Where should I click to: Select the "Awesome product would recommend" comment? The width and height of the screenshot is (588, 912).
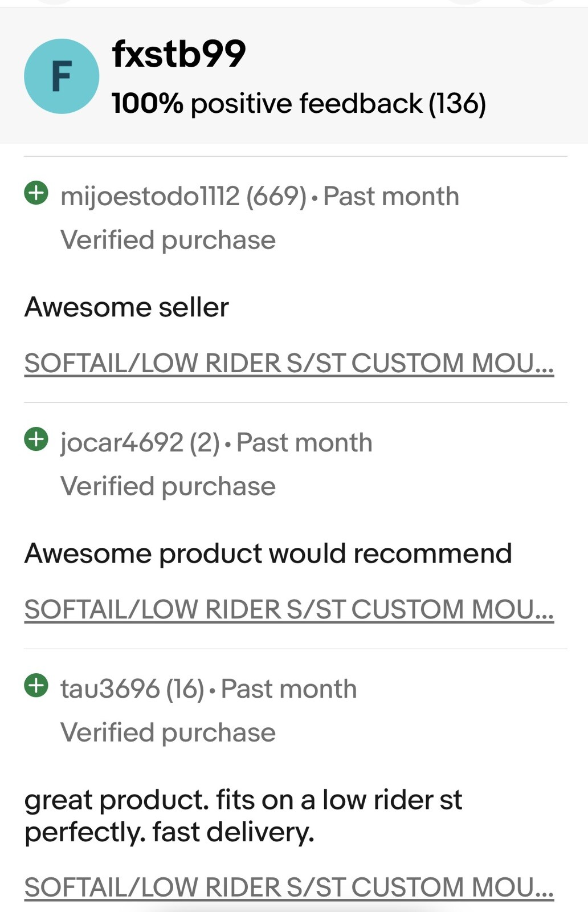click(268, 553)
